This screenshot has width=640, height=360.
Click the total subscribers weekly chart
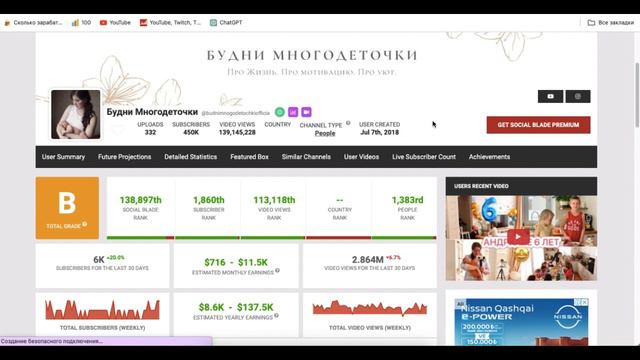tap(102, 310)
